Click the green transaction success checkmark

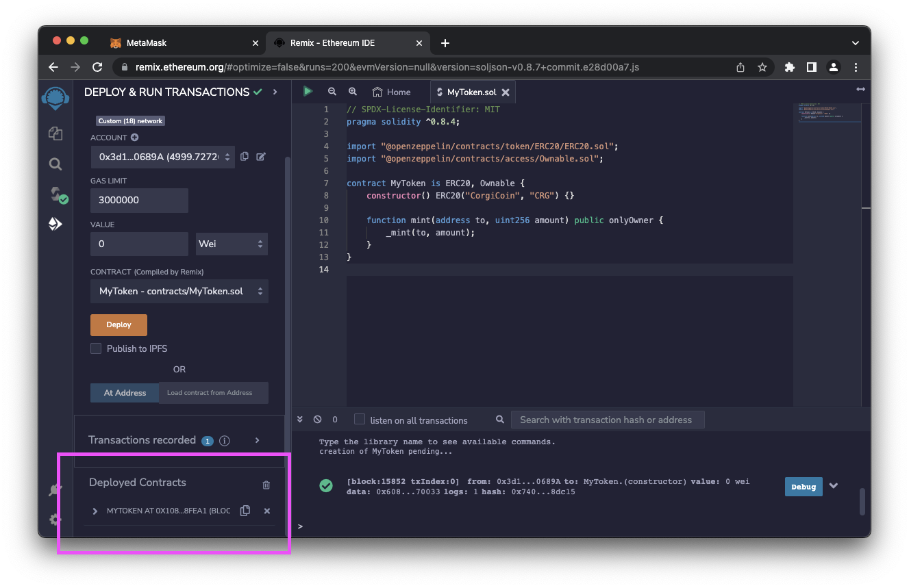point(326,485)
